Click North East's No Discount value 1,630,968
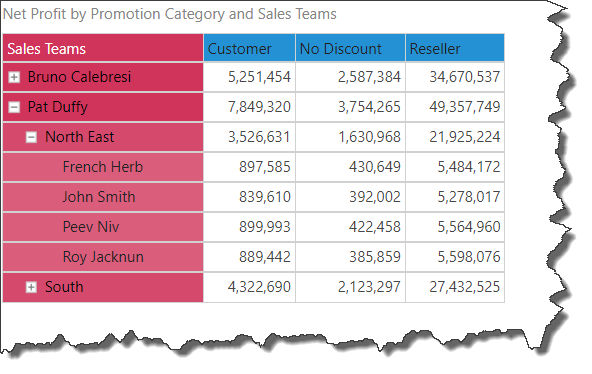This screenshot has height=374, width=592. click(369, 137)
